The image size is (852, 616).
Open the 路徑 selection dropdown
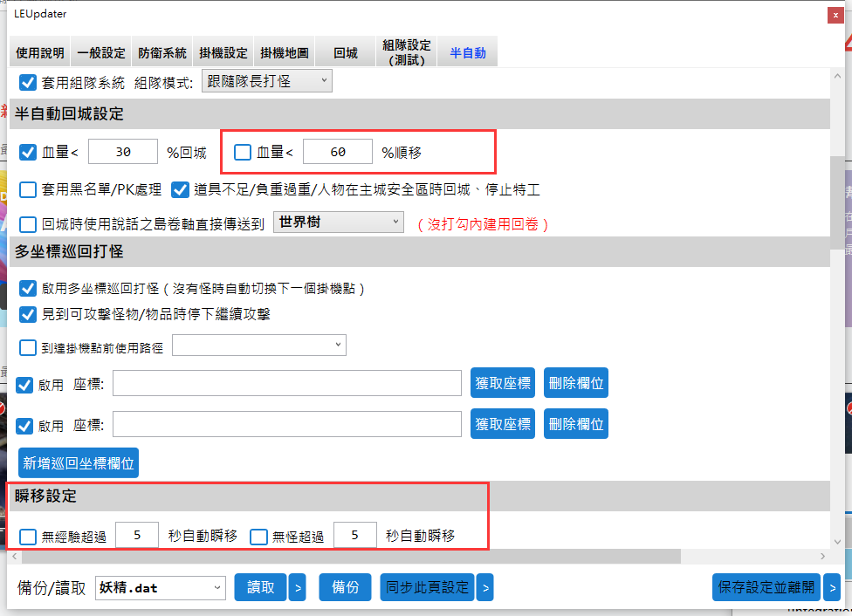click(x=259, y=345)
